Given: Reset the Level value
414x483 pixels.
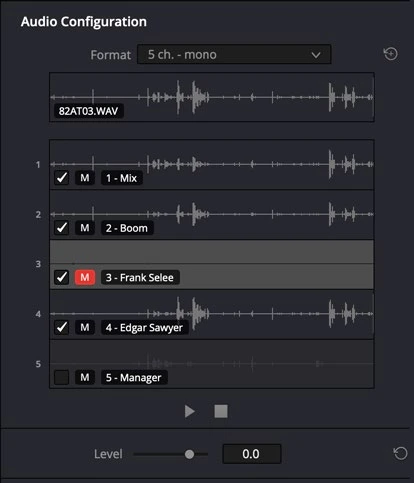Looking at the screenshot, I should pyautogui.click(x=400, y=453).
